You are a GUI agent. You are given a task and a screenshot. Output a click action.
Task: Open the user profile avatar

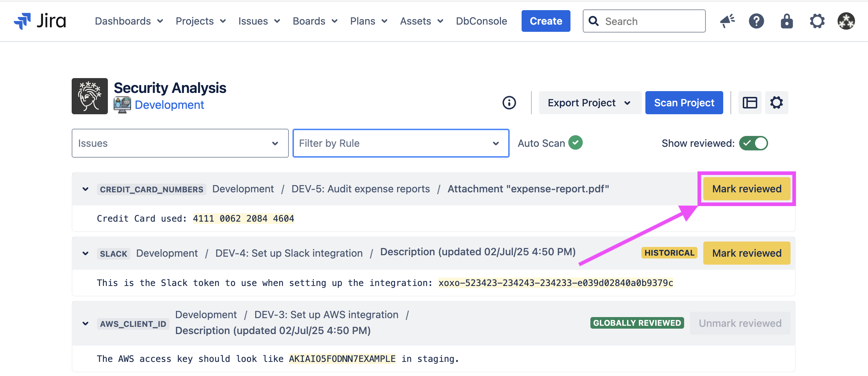pos(846,21)
